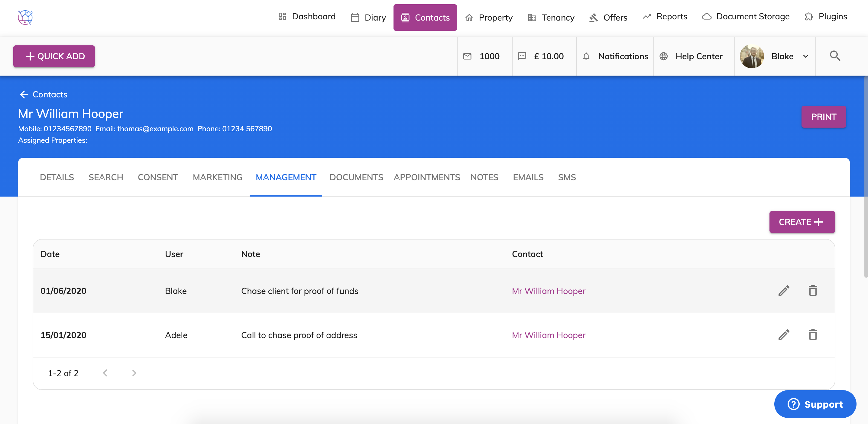This screenshot has height=424, width=868.
Task: Expand the Blake user dropdown arrow
Action: click(806, 56)
